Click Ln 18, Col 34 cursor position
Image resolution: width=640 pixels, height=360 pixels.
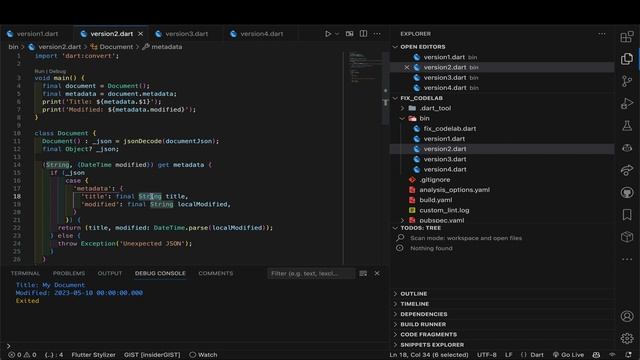coord(429,355)
